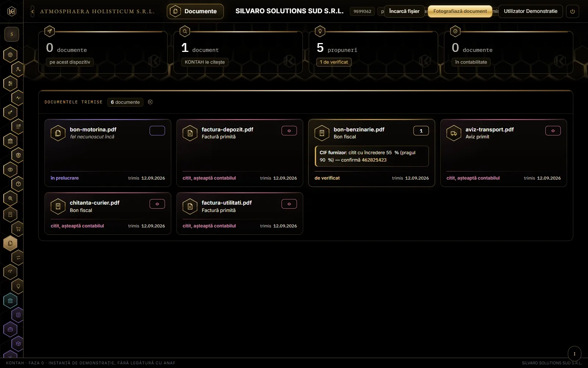This screenshot has width=588, height=368.
Task: Click the diamond badge on factura-utilitati.pdf
Action: [x=289, y=204]
